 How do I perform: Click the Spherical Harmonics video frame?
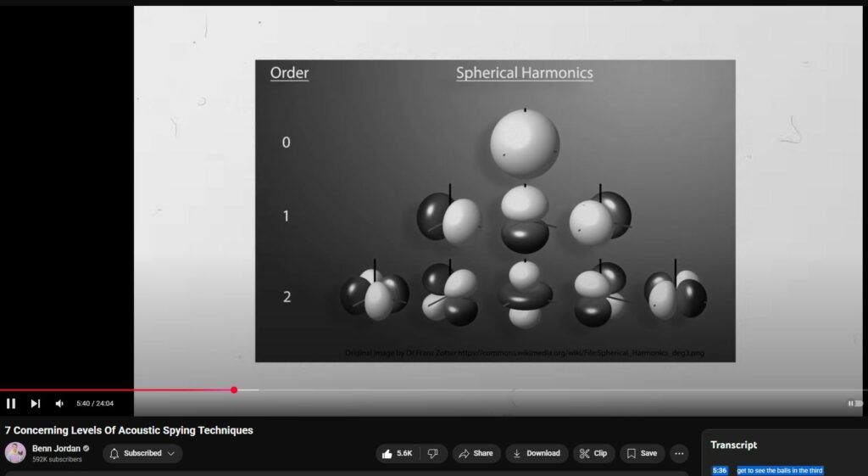coord(495,210)
